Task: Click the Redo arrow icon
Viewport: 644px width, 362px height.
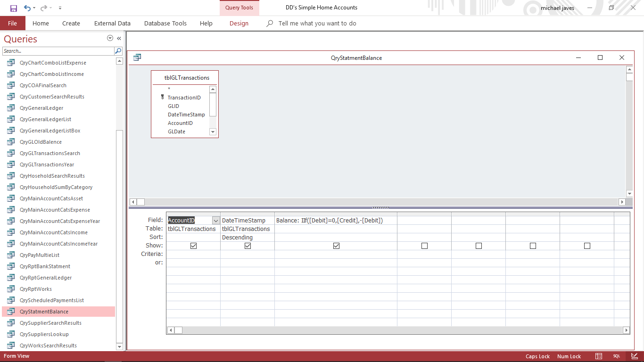Action: (x=43, y=8)
